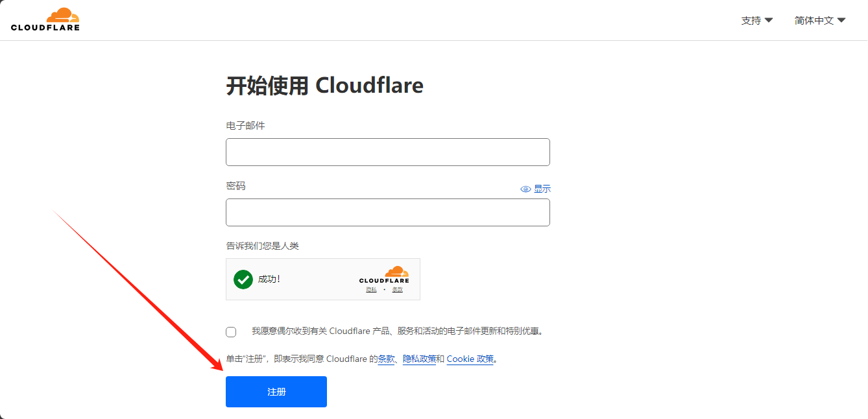Click the 条款 link in the verification widget

(397, 289)
